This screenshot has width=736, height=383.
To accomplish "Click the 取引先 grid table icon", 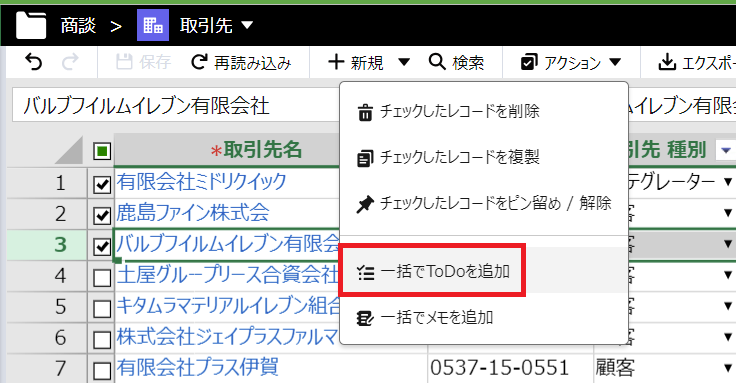I will pyautogui.click(x=153, y=25).
